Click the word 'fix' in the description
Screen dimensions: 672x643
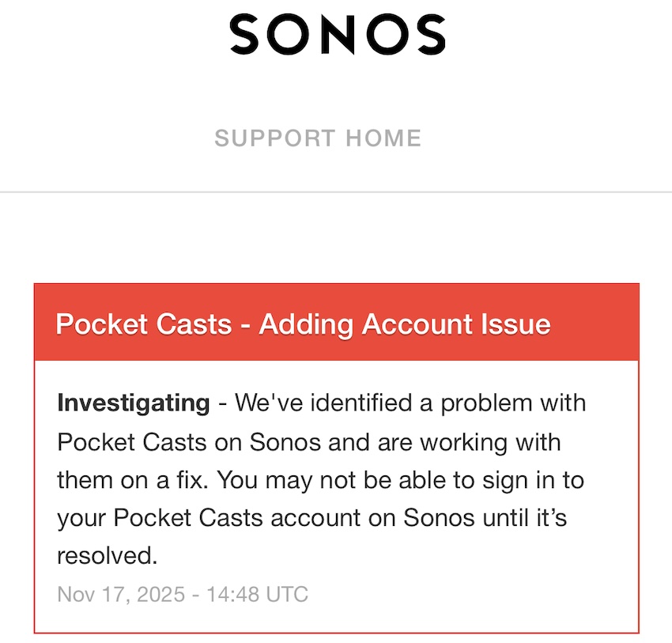(x=191, y=479)
